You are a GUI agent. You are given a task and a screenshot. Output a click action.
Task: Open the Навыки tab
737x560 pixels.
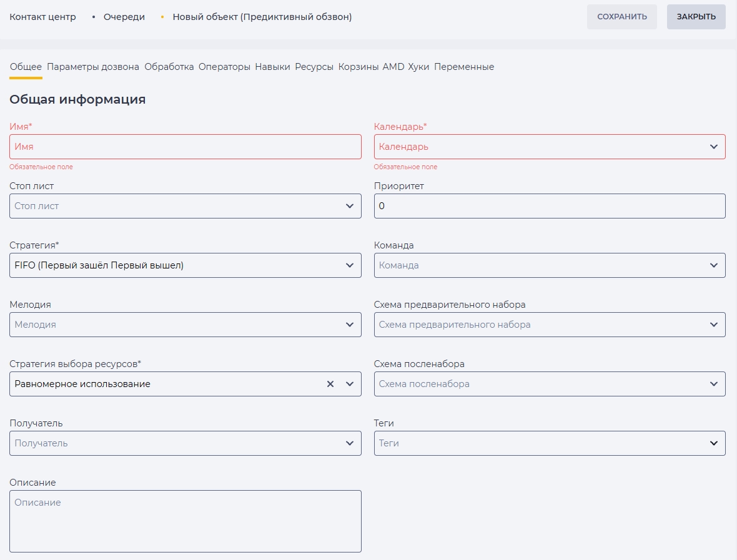[272, 67]
